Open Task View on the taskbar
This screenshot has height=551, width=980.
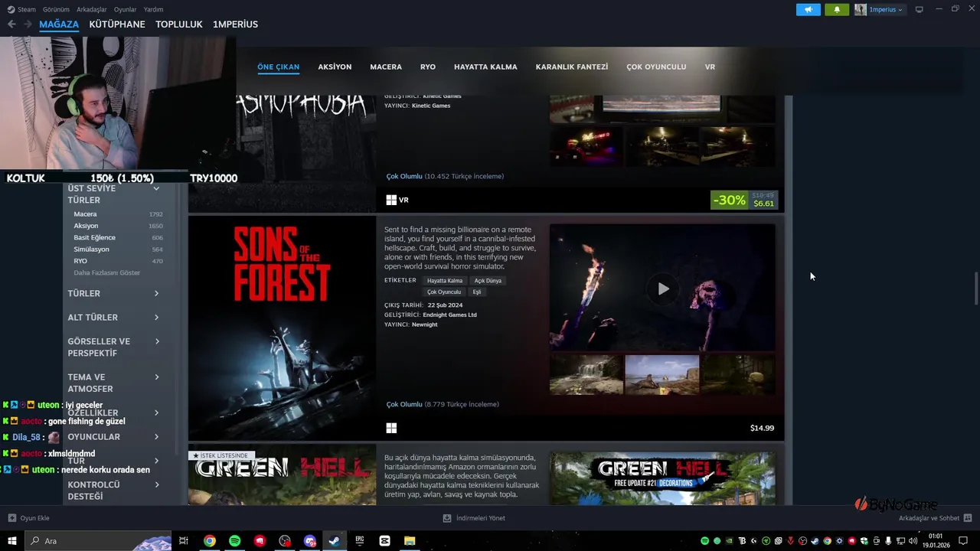[184, 541]
